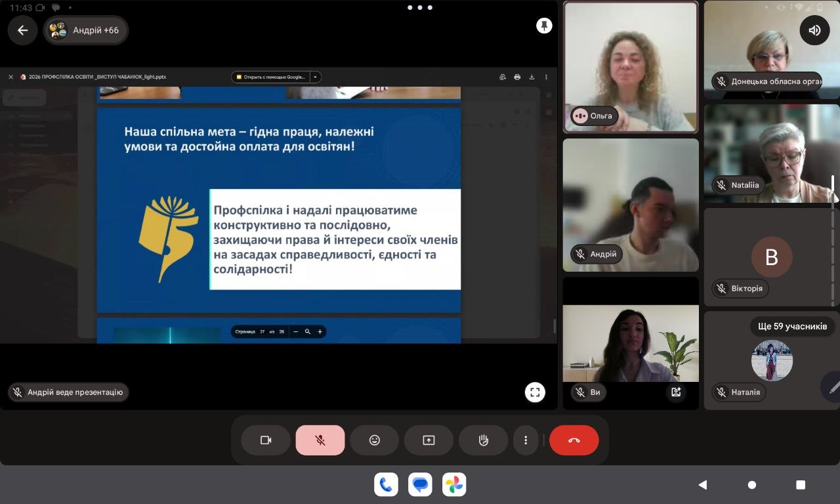Expand the participants list "Андрій +66"
The image size is (840, 504).
click(86, 30)
